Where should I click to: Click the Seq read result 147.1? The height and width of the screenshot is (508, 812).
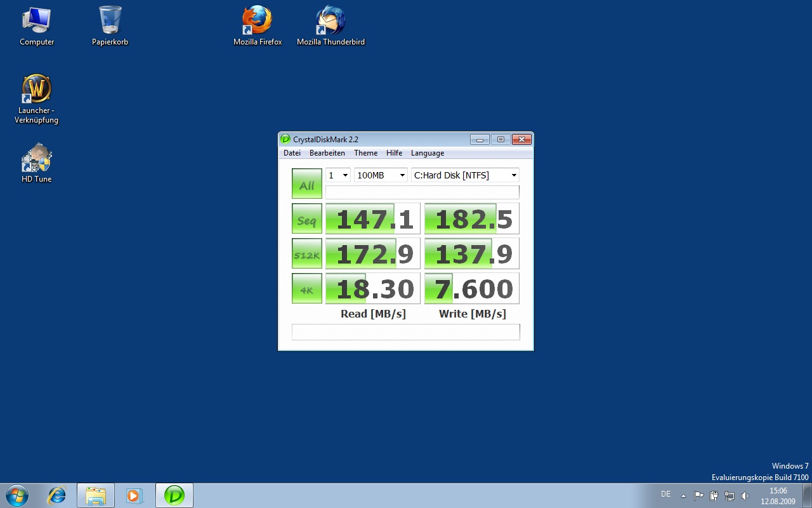[x=373, y=218]
